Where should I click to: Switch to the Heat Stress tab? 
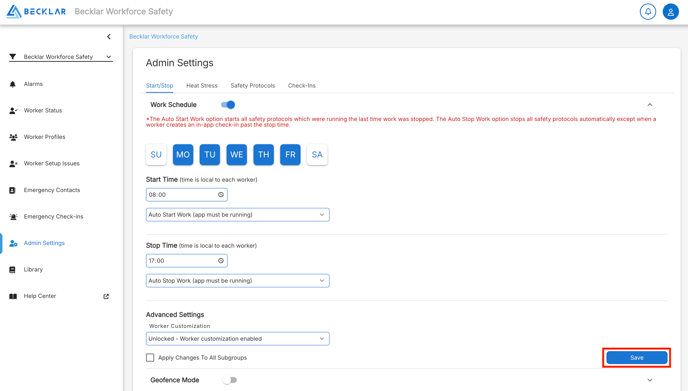(x=202, y=86)
